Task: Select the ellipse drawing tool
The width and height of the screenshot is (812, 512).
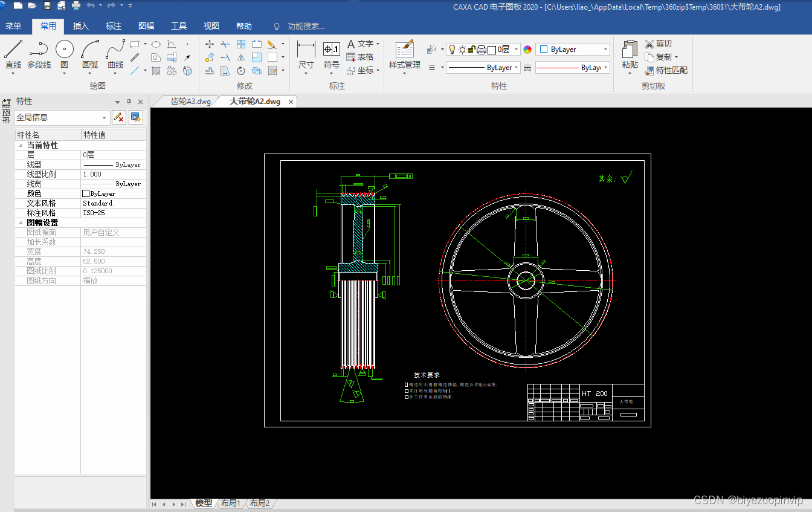Action: pyautogui.click(x=156, y=44)
